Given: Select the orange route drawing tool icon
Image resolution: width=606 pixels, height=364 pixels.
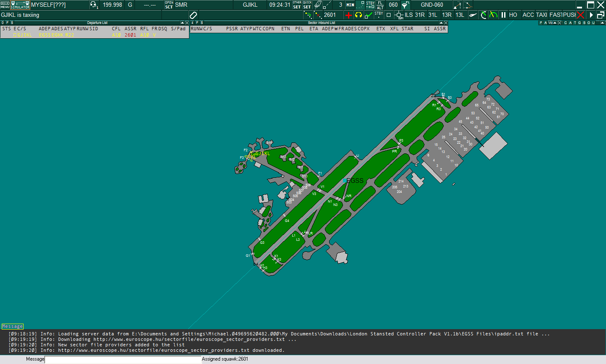Looking at the screenshot, I should pyautogui.click(x=468, y=5).
